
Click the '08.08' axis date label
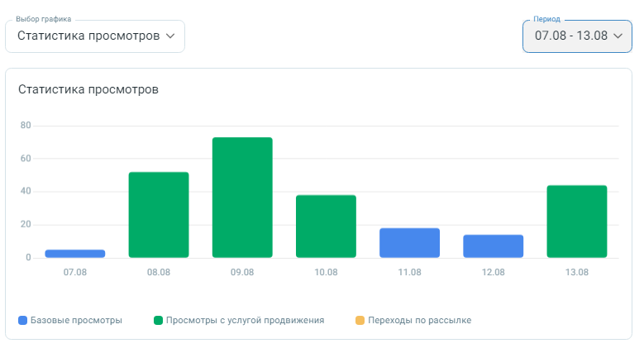(x=159, y=272)
